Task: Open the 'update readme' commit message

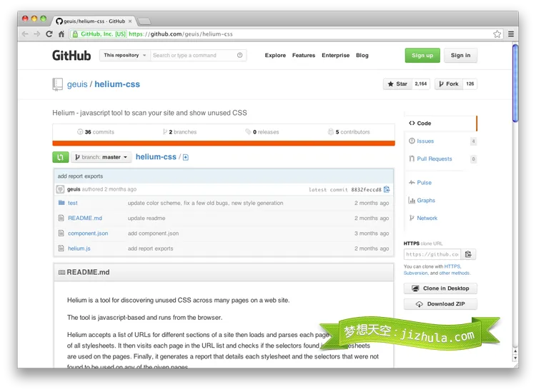Action: [147, 218]
